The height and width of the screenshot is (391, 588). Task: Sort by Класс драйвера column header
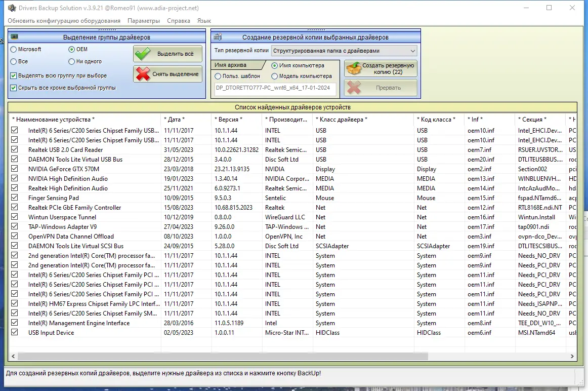coord(364,120)
